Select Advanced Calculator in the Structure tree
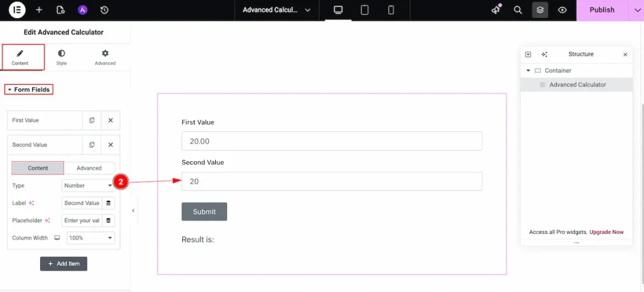The image size is (644, 292). pos(576,85)
